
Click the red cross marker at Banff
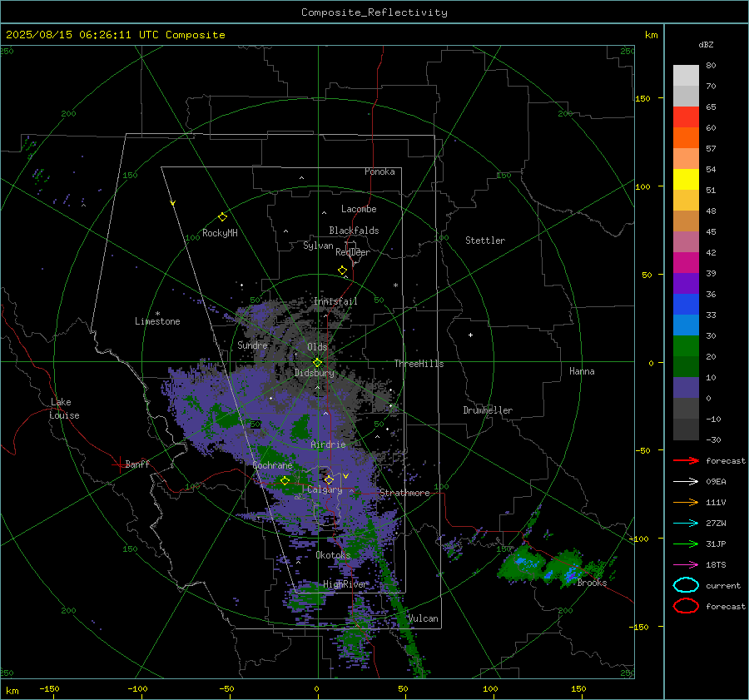(x=119, y=464)
